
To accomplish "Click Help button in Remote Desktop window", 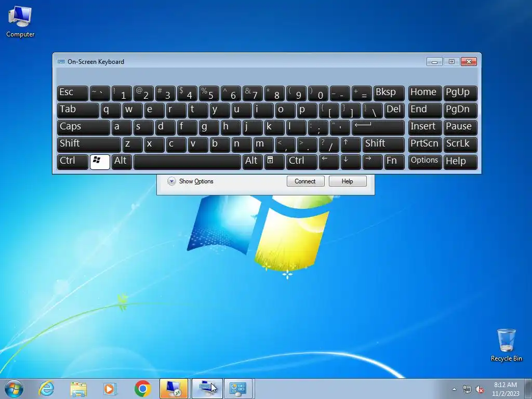I will (x=348, y=181).
